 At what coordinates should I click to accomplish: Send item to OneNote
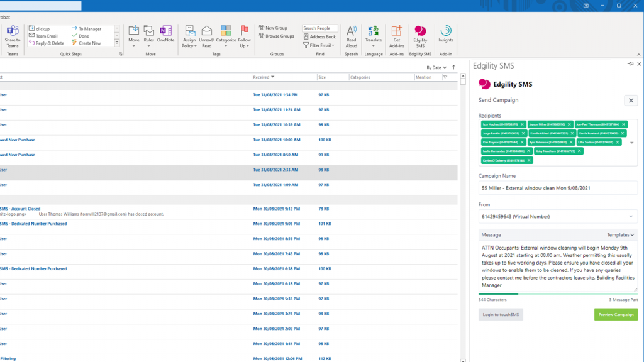coord(165,35)
